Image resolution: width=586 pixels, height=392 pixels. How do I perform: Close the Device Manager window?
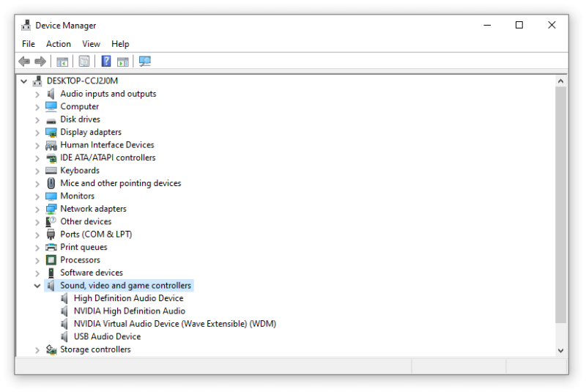click(552, 25)
